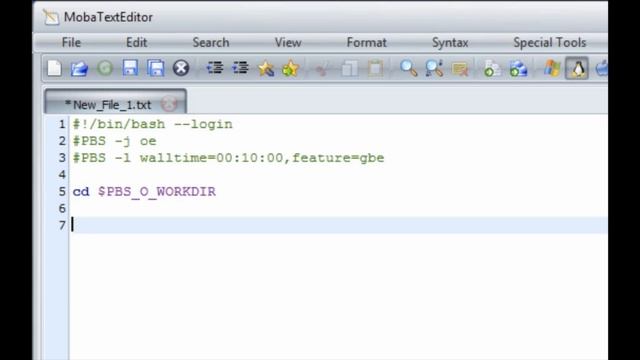The image size is (640, 360).
Task: Click the Save As double-floppy icon
Action: click(156, 68)
